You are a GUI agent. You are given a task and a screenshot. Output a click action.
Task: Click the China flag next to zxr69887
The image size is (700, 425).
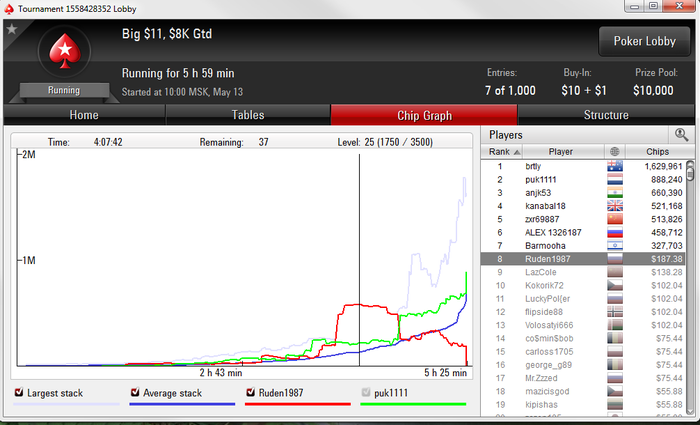tap(615, 219)
